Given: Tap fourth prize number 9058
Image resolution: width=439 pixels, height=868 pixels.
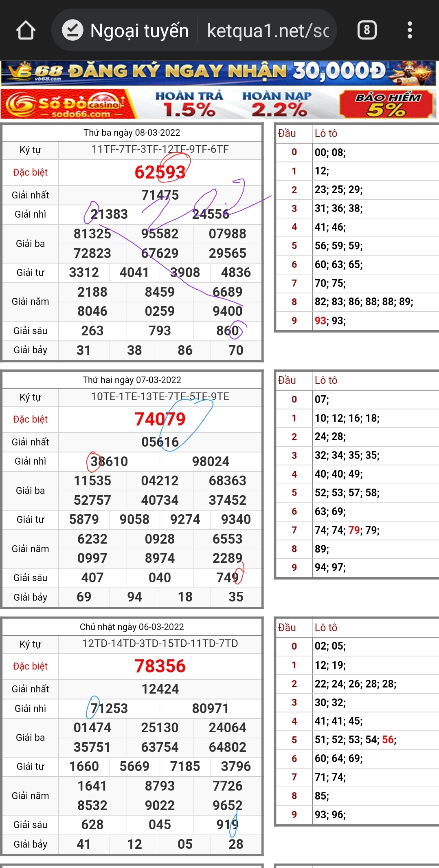Looking at the screenshot, I should click(x=134, y=520).
